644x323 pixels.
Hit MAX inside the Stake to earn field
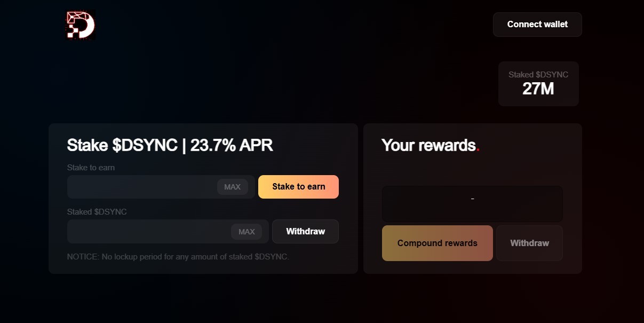click(x=232, y=187)
